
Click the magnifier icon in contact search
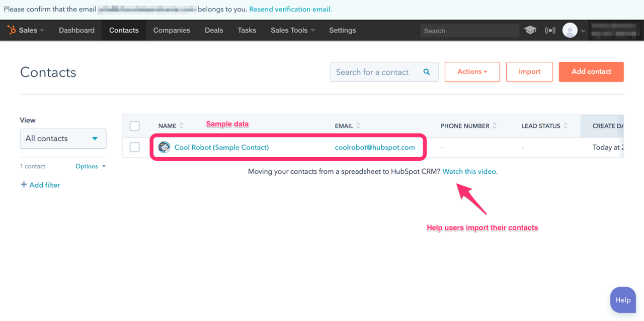[427, 72]
